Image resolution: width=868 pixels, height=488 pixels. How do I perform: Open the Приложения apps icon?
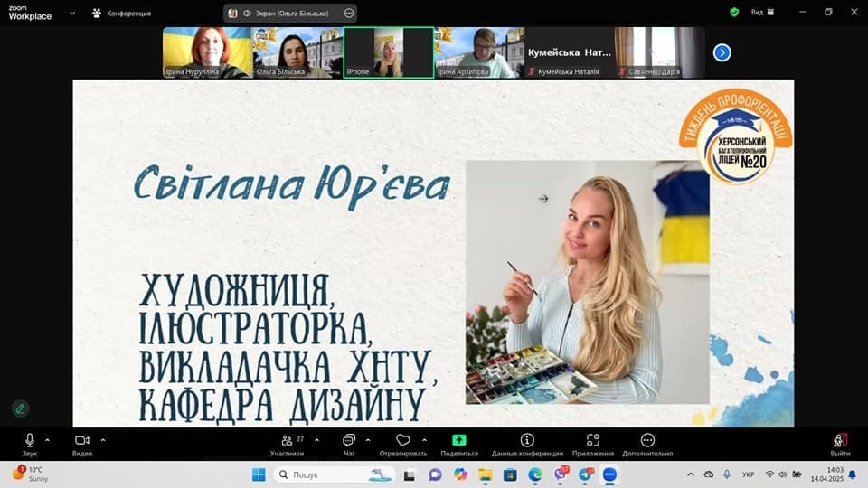coord(592,441)
